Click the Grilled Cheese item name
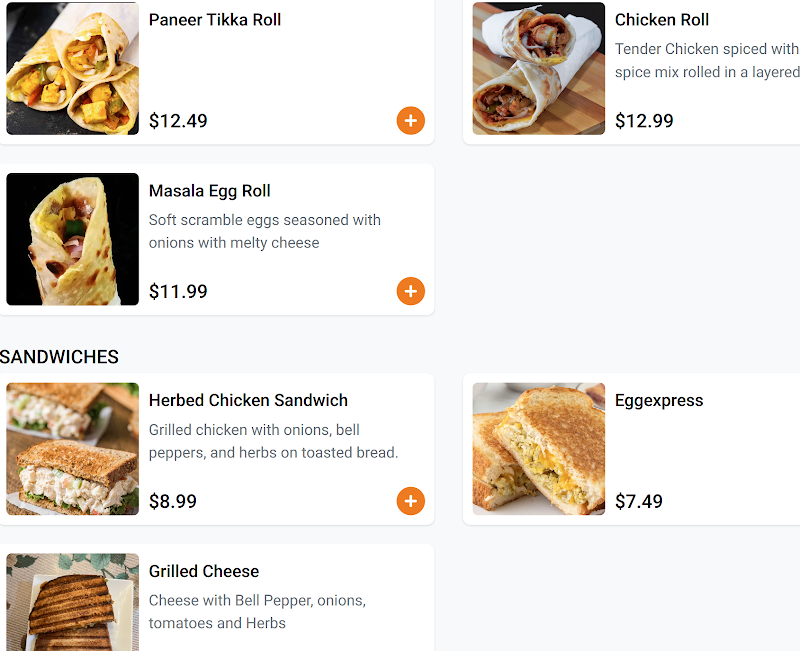The image size is (800, 651). (x=204, y=572)
